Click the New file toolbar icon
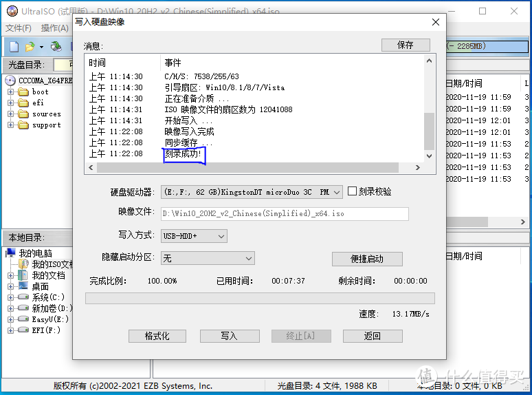The image size is (532, 395). [x=14, y=47]
